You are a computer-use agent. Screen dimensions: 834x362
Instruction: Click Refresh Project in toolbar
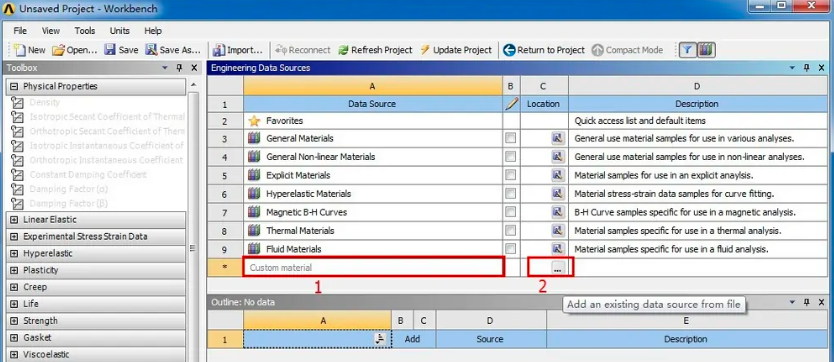point(375,50)
